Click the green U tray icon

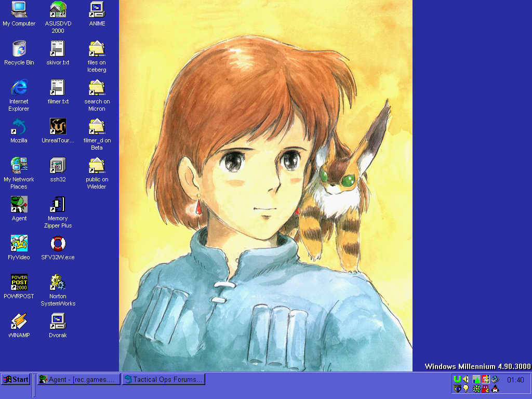point(457,379)
